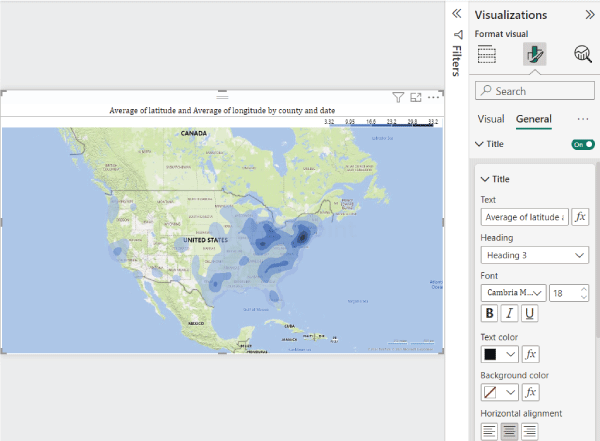600x441 pixels.
Task: Click the dark hotspot on the east coast
Action: [x=303, y=237]
